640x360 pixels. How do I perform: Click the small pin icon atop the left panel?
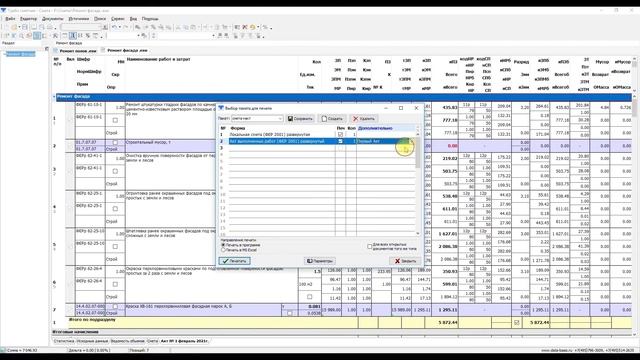(x=46, y=49)
